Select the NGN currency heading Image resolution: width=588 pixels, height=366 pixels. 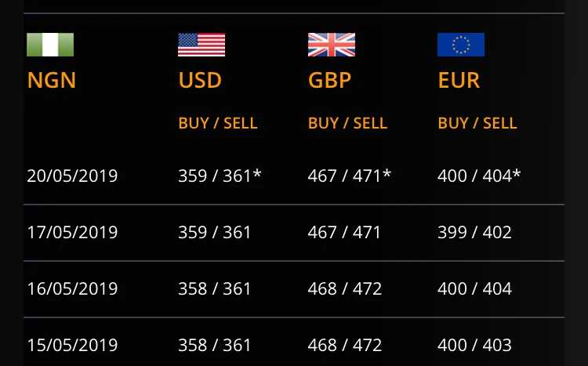52,80
